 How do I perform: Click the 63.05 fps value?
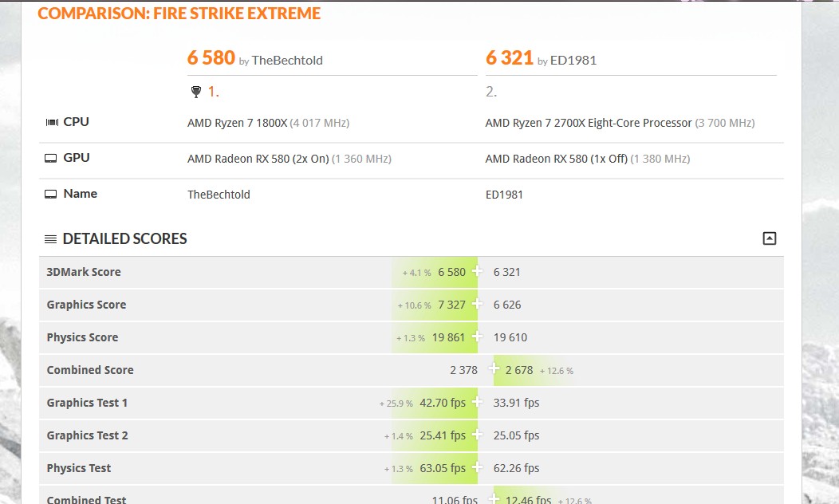click(x=443, y=467)
